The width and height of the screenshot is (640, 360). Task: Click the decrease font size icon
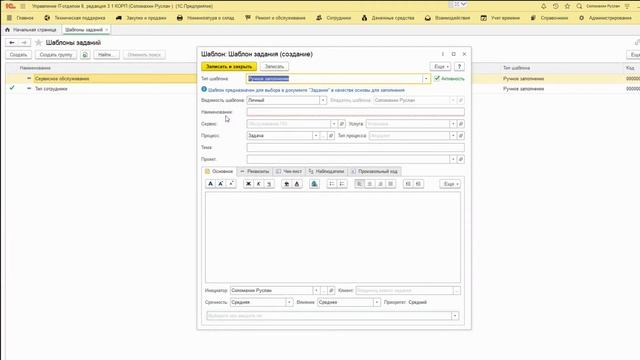coord(231,184)
